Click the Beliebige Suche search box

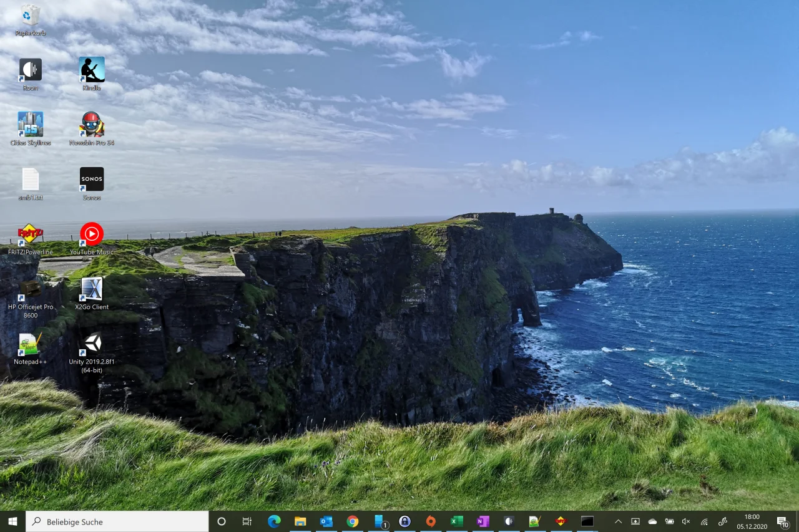click(x=119, y=521)
